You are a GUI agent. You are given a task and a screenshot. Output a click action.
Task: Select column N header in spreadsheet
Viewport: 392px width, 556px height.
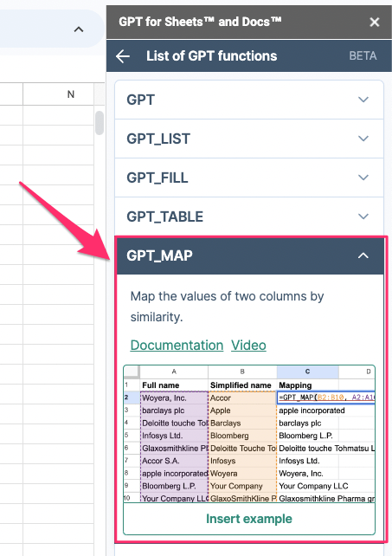coord(59,94)
